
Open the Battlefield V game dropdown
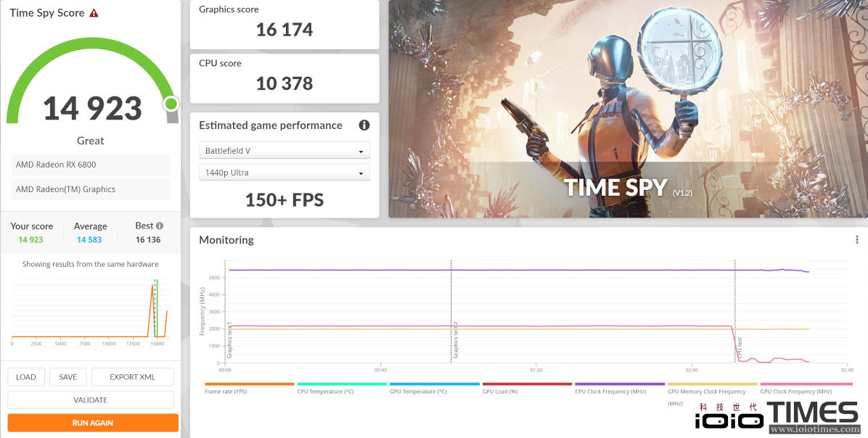coord(284,150)
